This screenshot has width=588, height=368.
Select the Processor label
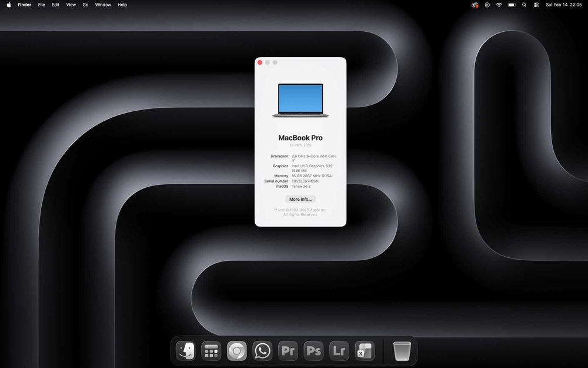(280, 156)
